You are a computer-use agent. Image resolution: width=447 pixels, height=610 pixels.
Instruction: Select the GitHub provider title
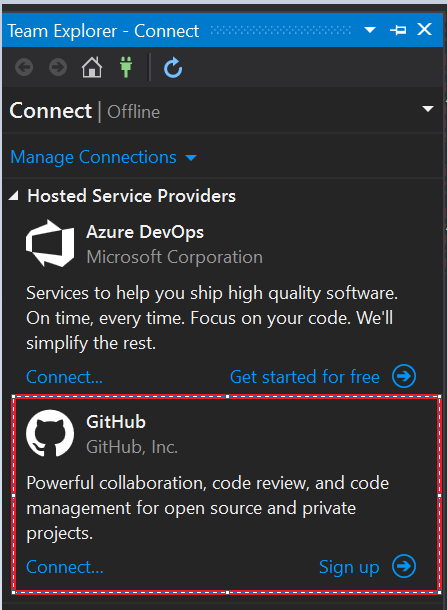tap(116, 422)
